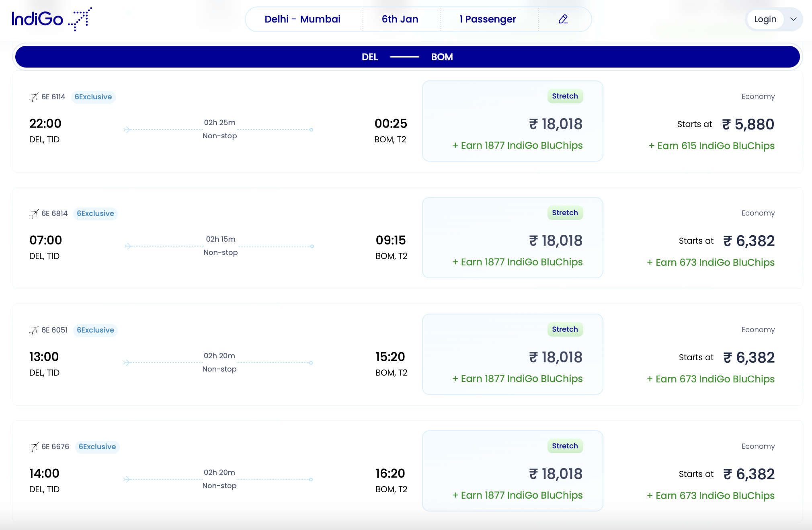This screenshot has width=812, height=530.
Task: Click the Delhi - Mumbai route field
Action: [x=303, y=19]
